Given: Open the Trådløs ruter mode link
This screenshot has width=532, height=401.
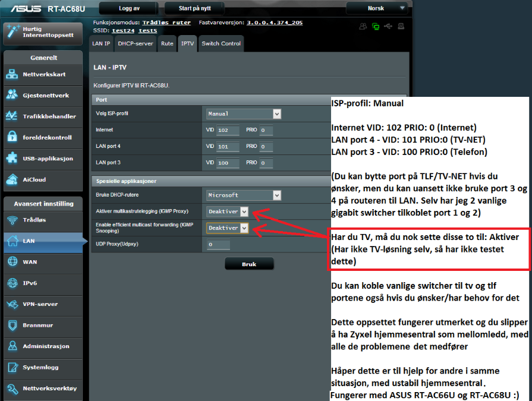Looking at the screenshot, I should point(166,23).
